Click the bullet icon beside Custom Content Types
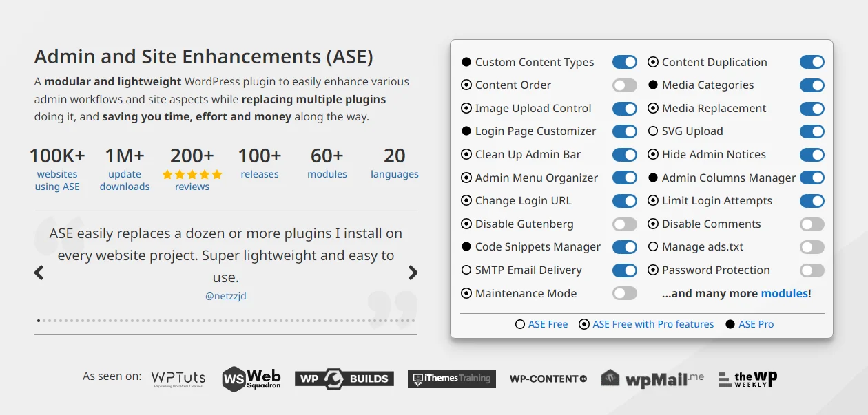The image size is (868, 415). pyautogui.click(x=466, y=62)
